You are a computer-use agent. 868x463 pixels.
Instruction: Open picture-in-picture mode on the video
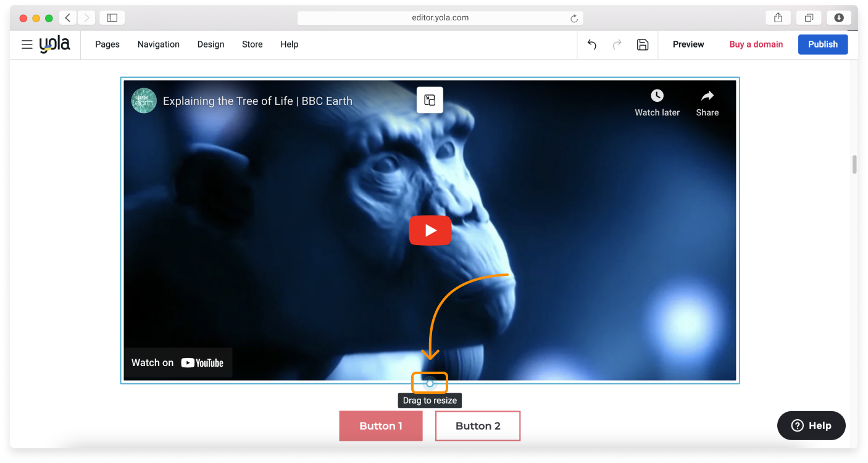pyautogui.click(x=430, y=99)
